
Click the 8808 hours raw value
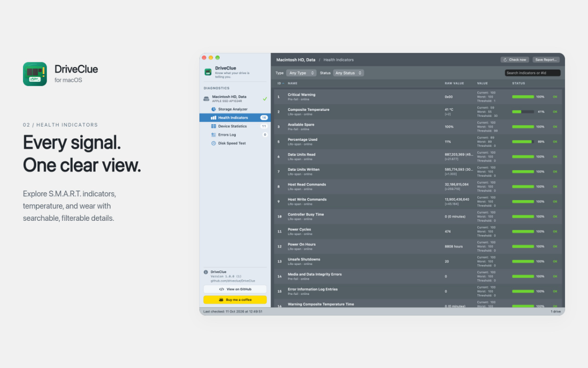pyautogui.click(x=454, y=246)
